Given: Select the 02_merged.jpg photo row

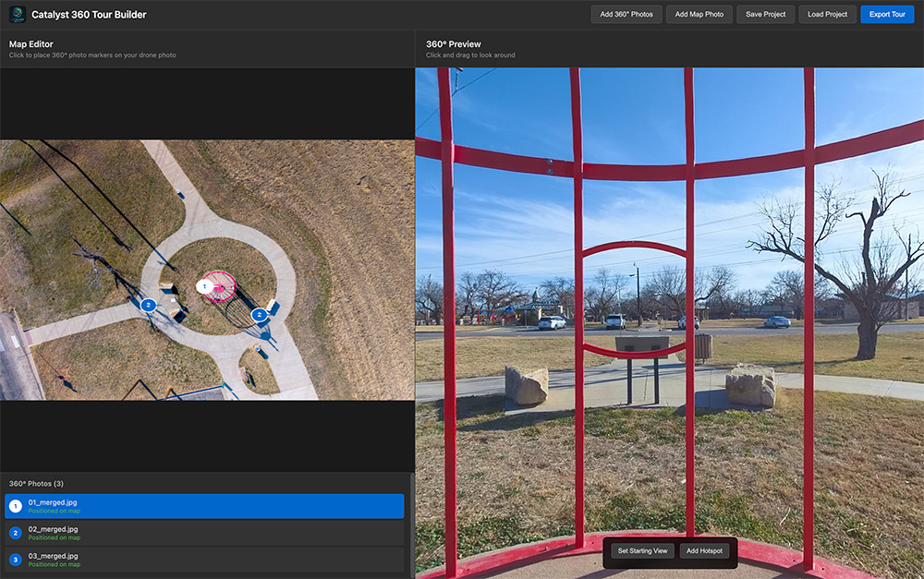Looking at the screenshot, I should pyautogui.click(x=204, y=533).
